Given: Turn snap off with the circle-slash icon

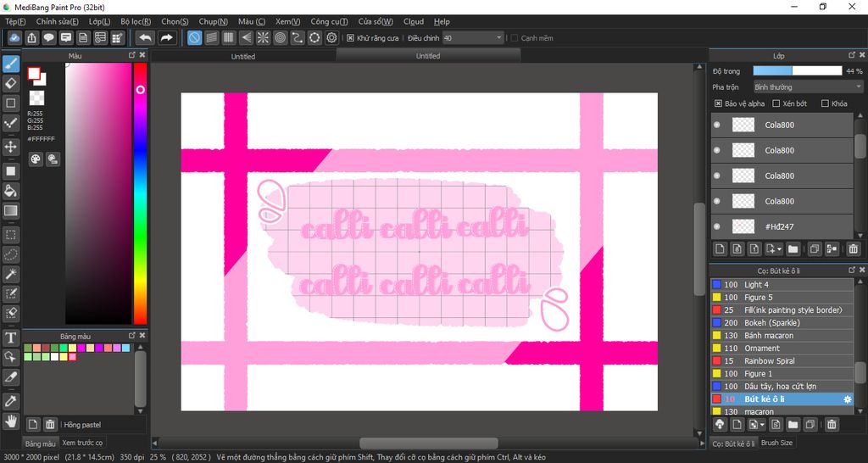Looking at the screenshot, I should click(194, 37).
